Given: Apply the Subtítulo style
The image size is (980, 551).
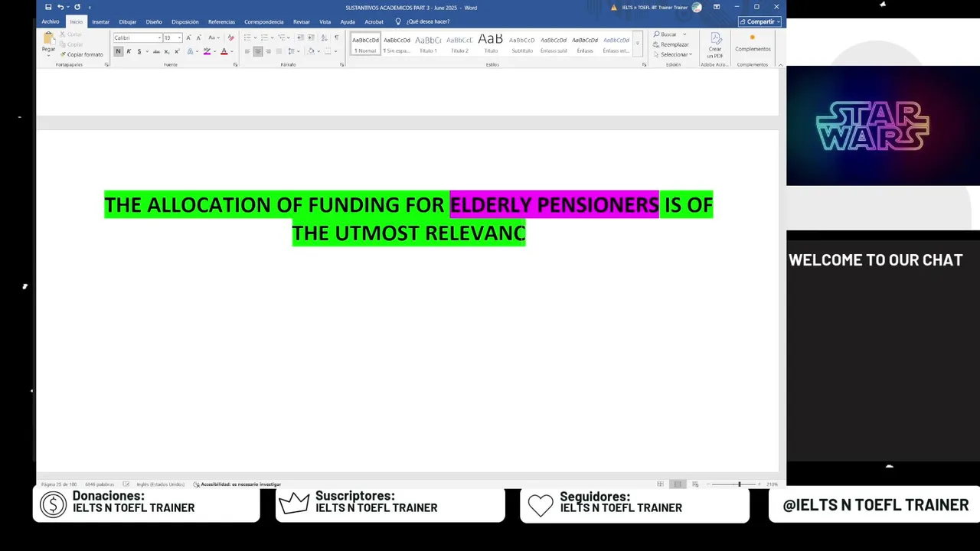Looking at the screenshot, I should point(522,44).
